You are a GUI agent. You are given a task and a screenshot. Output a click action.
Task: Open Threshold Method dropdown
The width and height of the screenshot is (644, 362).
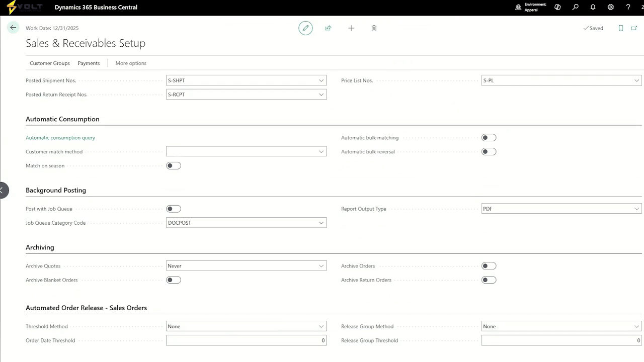[321, 326]
